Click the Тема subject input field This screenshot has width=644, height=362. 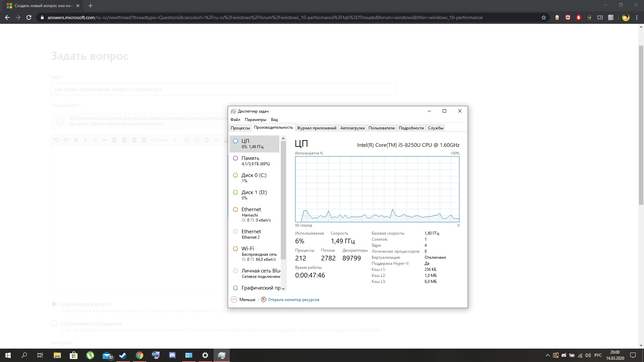(223, 89)
